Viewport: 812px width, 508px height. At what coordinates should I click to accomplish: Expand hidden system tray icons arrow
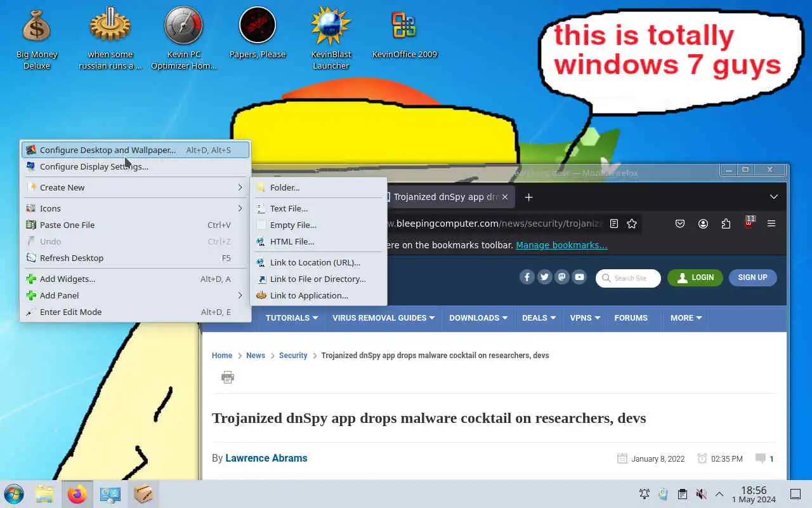pyautogui.click(x=719, y=494)
